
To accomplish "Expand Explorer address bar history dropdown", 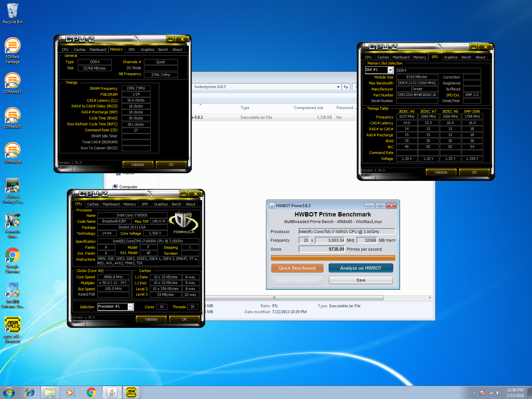I will pos(338,87).
